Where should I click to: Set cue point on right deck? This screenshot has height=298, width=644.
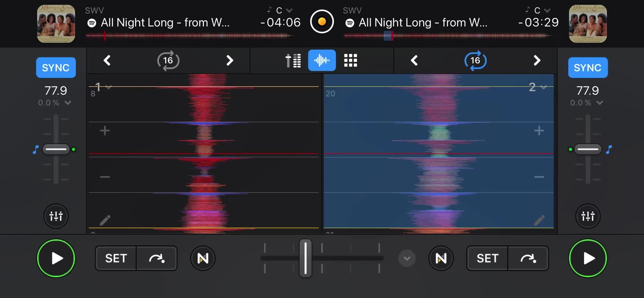487,258
